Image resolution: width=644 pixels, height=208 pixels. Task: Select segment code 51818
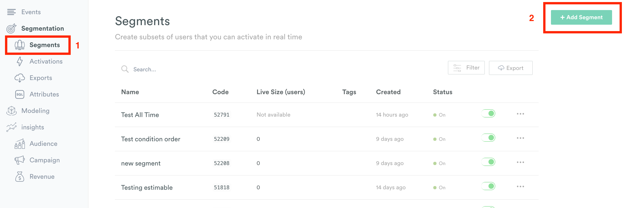(x=221, y=187)
